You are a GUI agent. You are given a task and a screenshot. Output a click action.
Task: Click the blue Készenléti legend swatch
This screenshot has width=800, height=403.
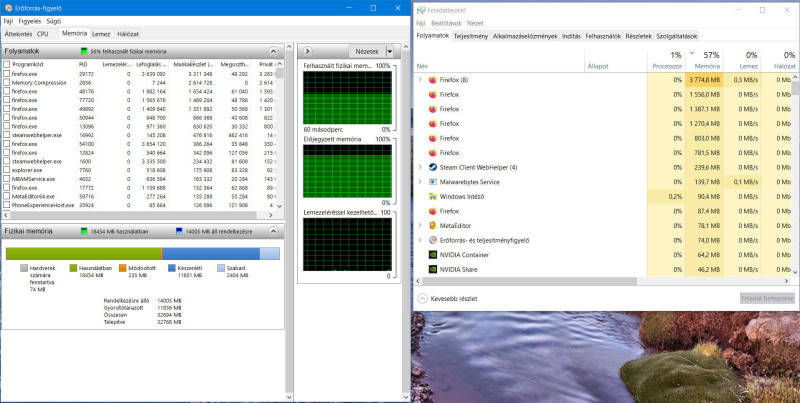[172, 267]
